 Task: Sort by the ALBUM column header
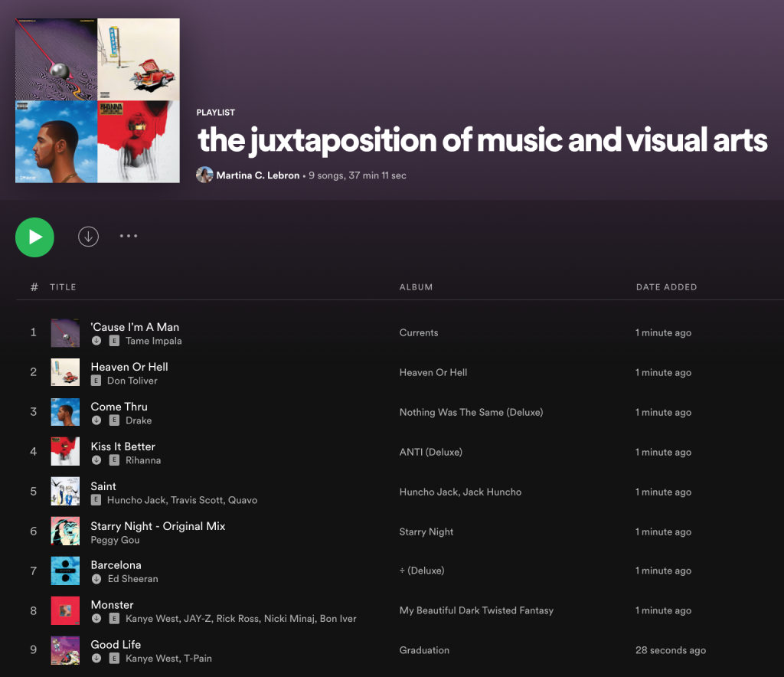[416, 287]
